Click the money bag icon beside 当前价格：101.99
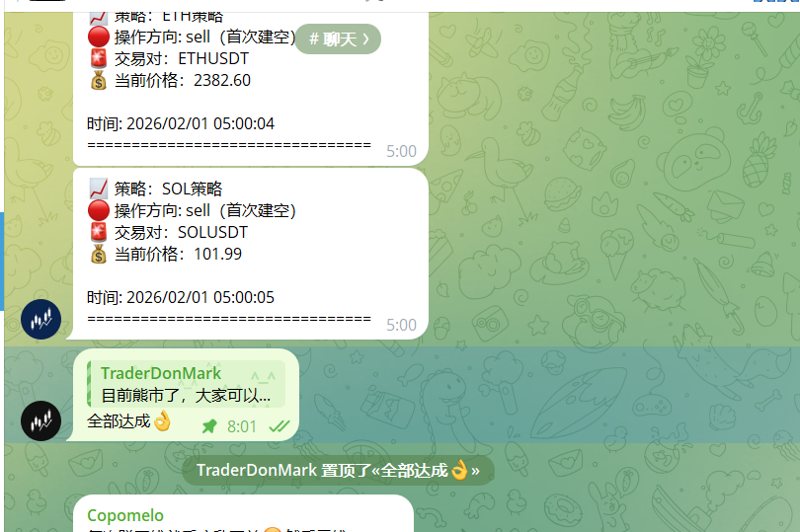 [99, 254]
